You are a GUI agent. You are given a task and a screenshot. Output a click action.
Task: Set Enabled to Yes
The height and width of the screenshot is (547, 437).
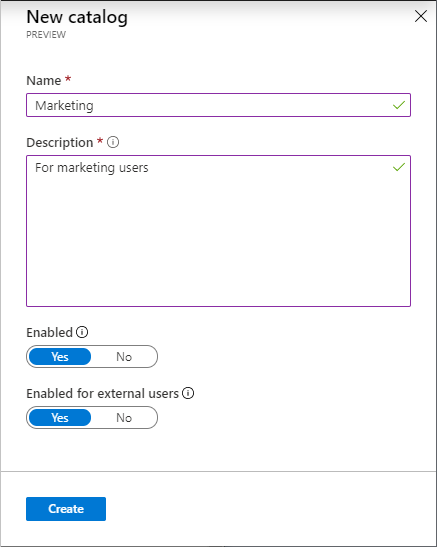tap(60, 357)
